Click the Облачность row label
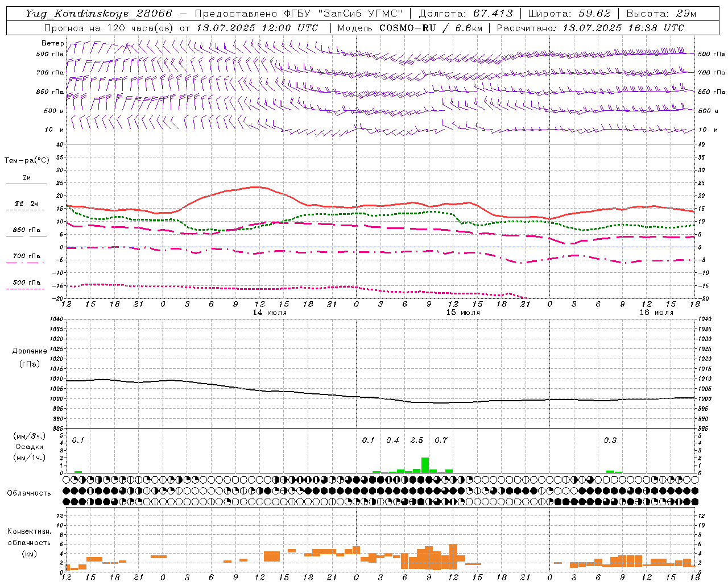This screenshot has height=582, width=728. point(29,493)
